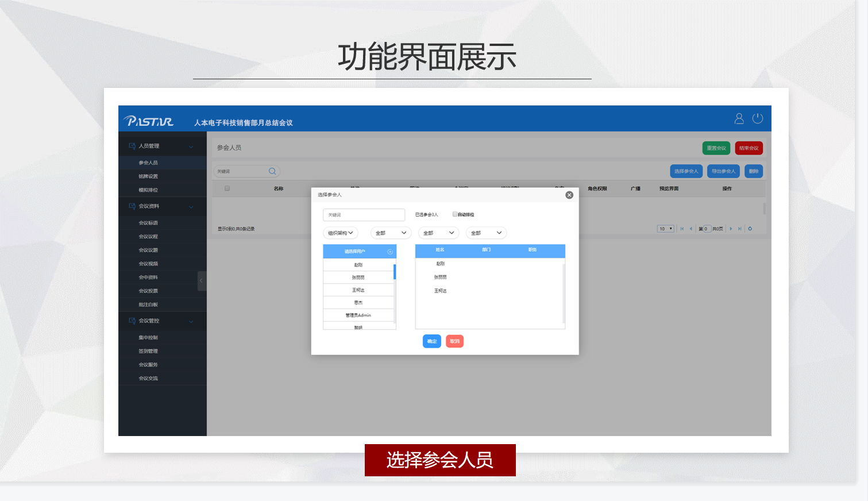Image resolution: width=868 pixels, height=501 pixels.
Task: Collapse the 会议资料 section chevron
Action: point(191,207)
